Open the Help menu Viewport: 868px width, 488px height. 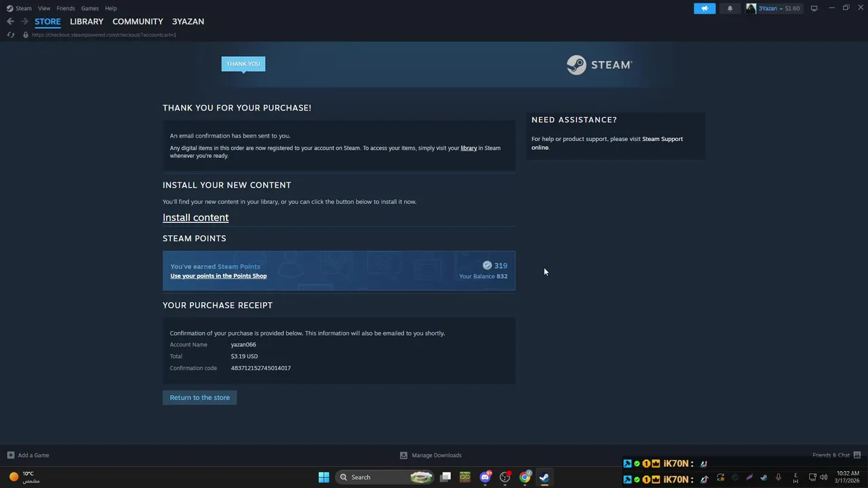[x=111, y=8]
